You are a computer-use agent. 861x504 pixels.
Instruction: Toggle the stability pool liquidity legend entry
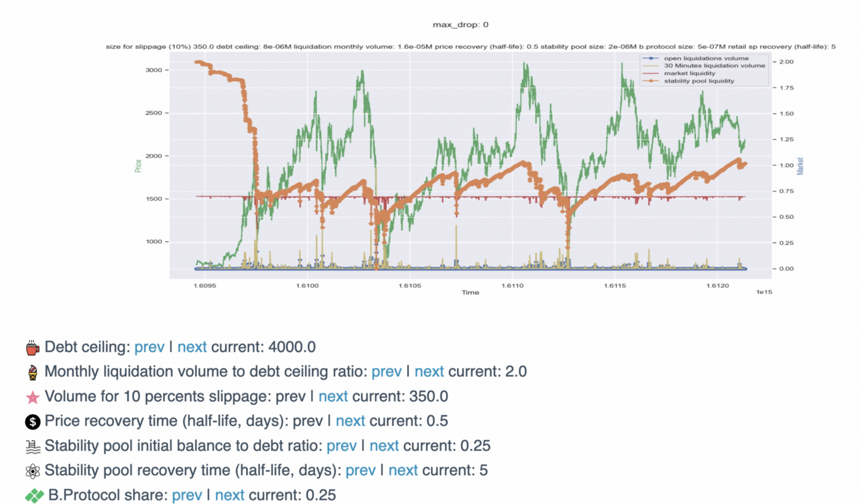click(x=698, y=80)
